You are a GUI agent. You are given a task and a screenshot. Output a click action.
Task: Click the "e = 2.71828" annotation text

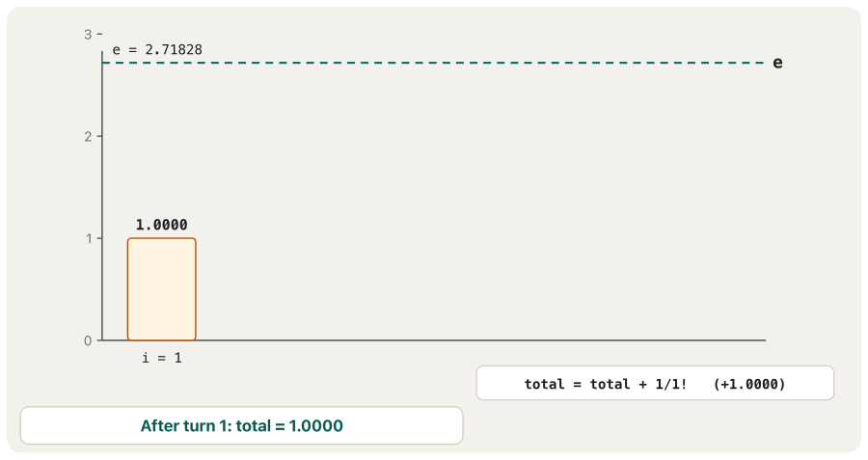pos(157,50)
